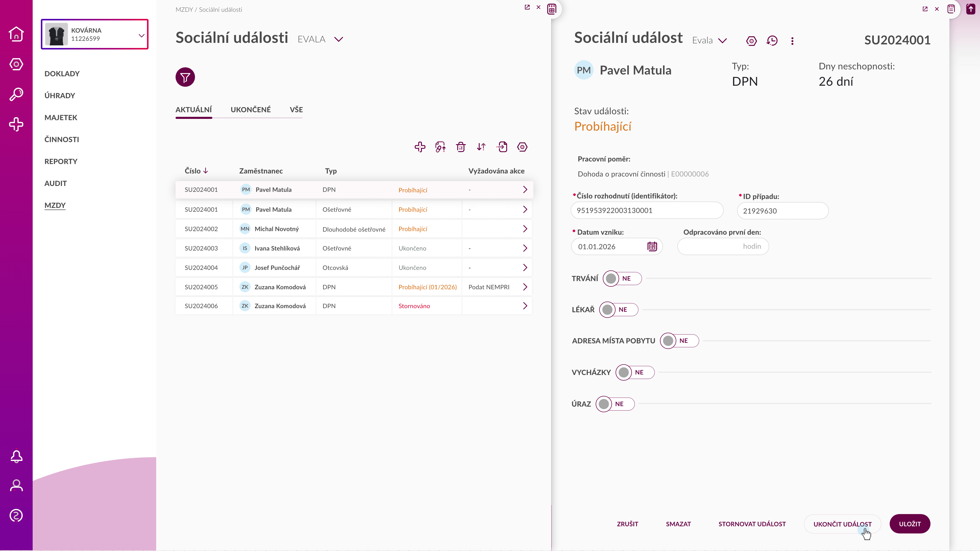Screen dimensions: 980x551
Task: Click the ZRUŠIT button
Action: coord(627,524)
